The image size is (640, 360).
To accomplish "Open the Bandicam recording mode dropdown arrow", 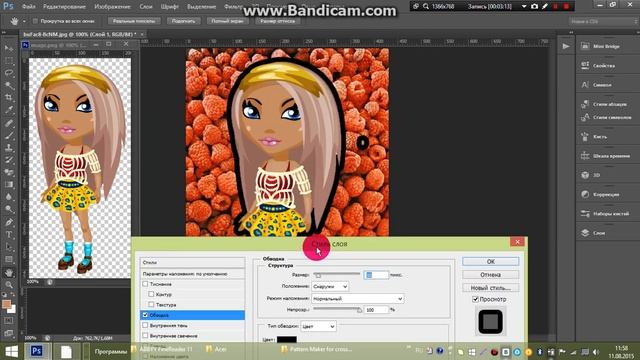I will 524,6.
